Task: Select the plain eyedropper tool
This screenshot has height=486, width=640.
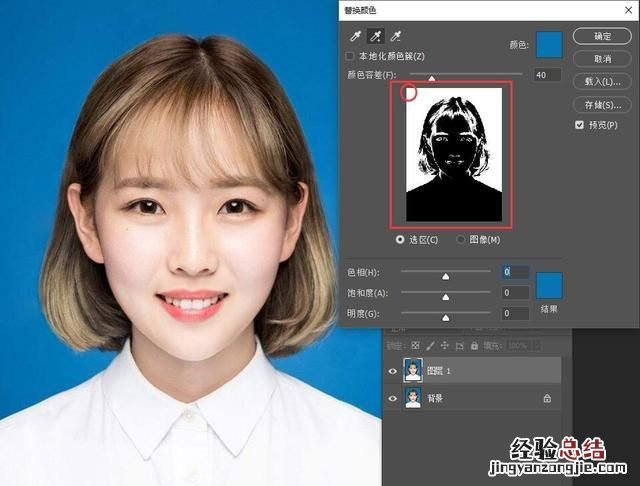Action: click(x=356, y=37)
